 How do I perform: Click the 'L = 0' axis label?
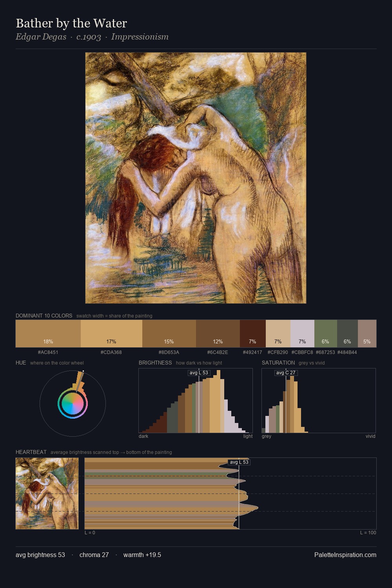90,533
